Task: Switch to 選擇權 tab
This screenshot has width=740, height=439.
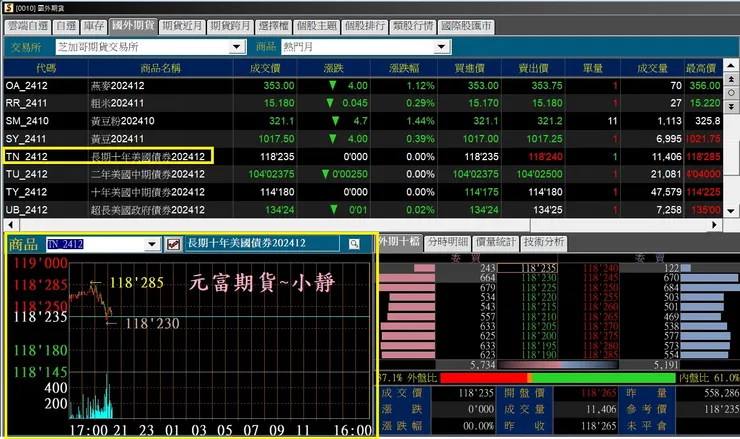Action: click(x=273, y=26)
